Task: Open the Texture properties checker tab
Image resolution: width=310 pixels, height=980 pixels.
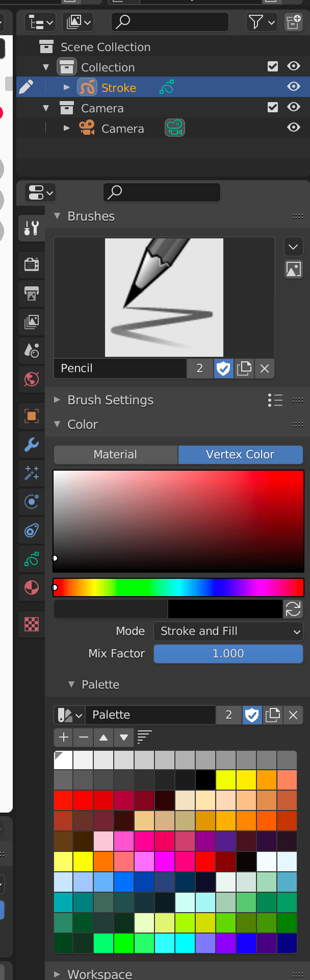Action: coord(31,624)
